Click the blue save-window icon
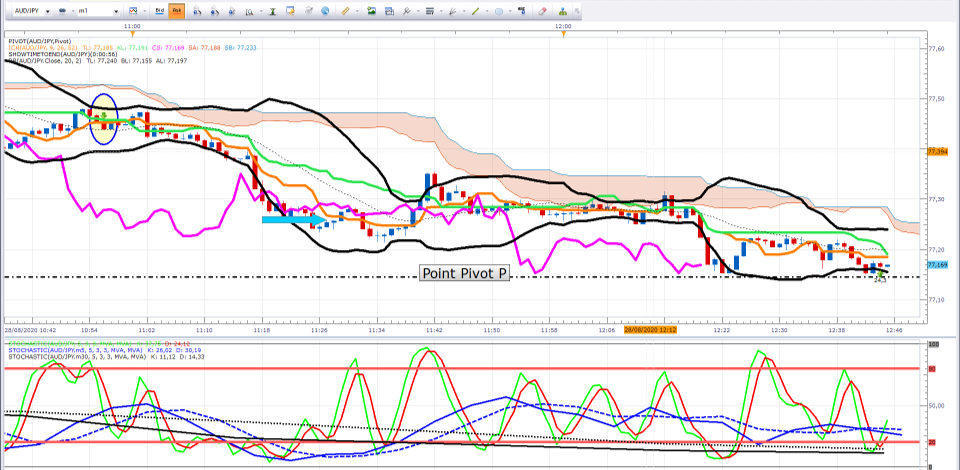The height and width of the screenshot is (470, 960). coord(389,12)
